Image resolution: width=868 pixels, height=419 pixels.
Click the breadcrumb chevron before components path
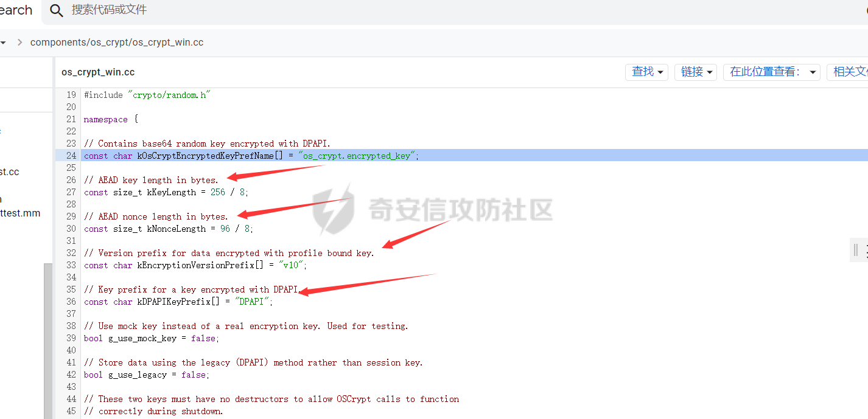19,43
